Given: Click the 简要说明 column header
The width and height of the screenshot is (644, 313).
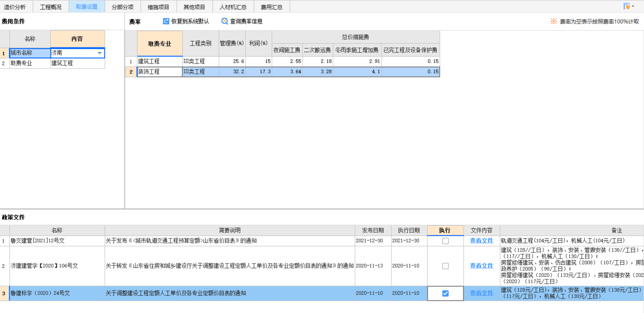Looking at the screenshot, I should pos(230,230).
